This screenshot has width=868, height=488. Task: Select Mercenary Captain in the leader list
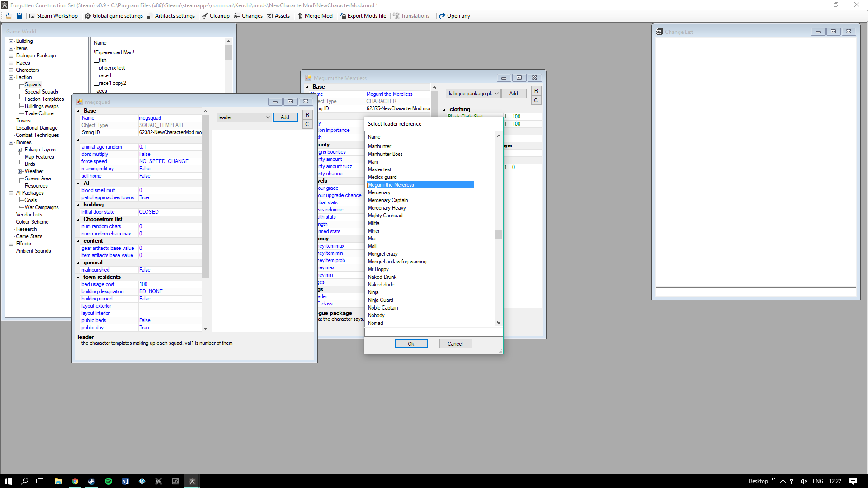point(388,200)
